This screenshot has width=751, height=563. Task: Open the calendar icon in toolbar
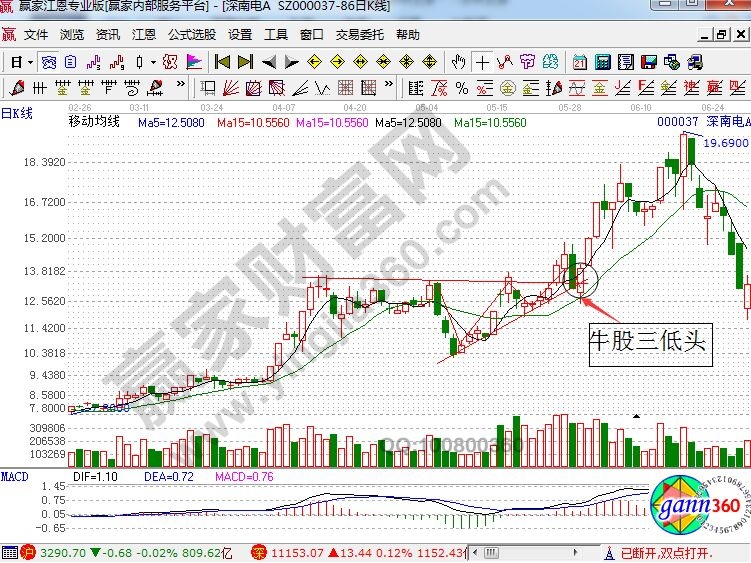pyautogui.click(x=581, y=62)
